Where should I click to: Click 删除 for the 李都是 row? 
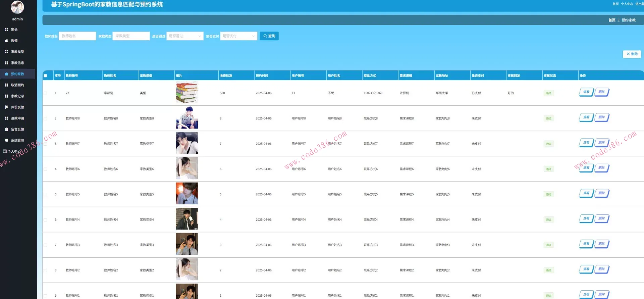(x=602, y=92)
